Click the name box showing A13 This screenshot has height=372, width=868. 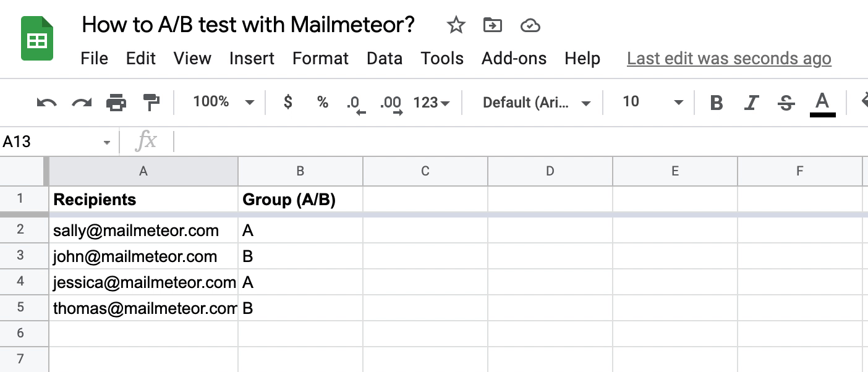coord(49,142)
